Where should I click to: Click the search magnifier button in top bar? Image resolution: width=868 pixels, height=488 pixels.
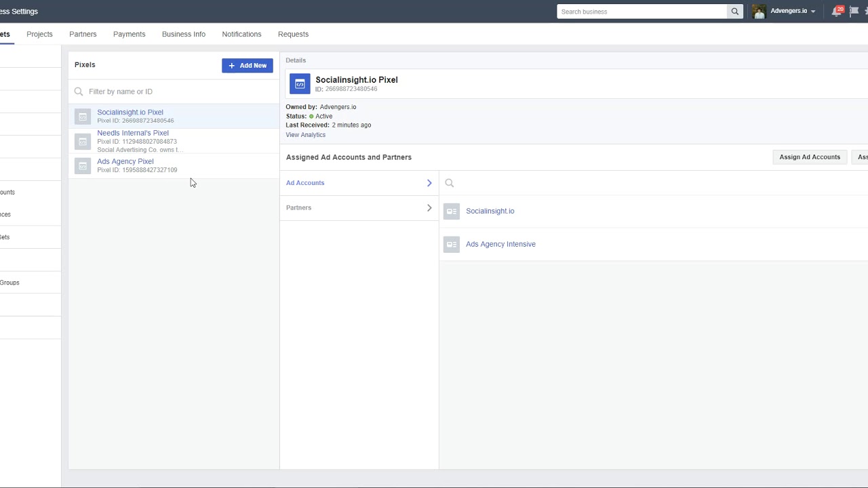[735, 12]
